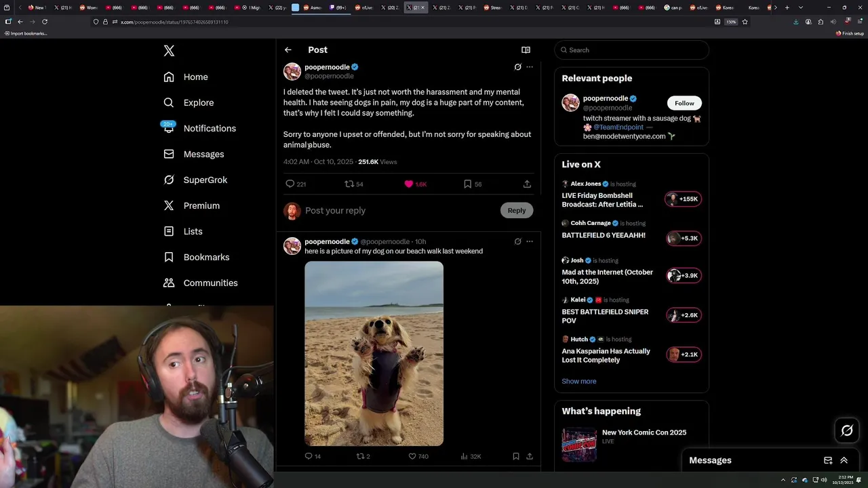This screenshot has height=488, width=868.
Task: Click the X logo icon in sidebar
Action: pyautogui.click(x=169, y=51)
